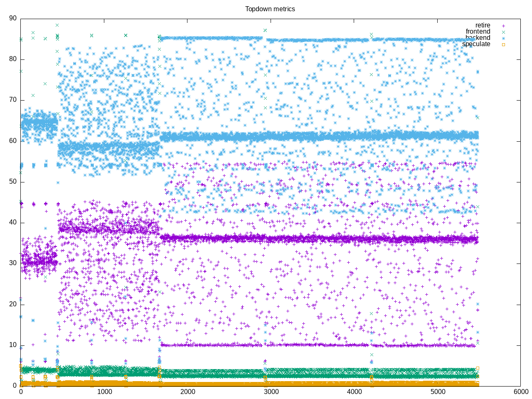Click the 3000 label on the x-axis
532x399 pixels.
[x=271, y=392]
